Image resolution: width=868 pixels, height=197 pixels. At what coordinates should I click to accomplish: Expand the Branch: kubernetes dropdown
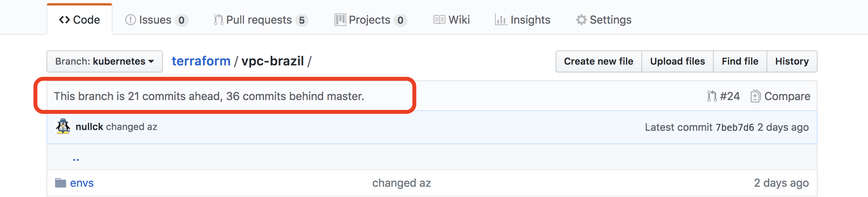tap(105, 61)
